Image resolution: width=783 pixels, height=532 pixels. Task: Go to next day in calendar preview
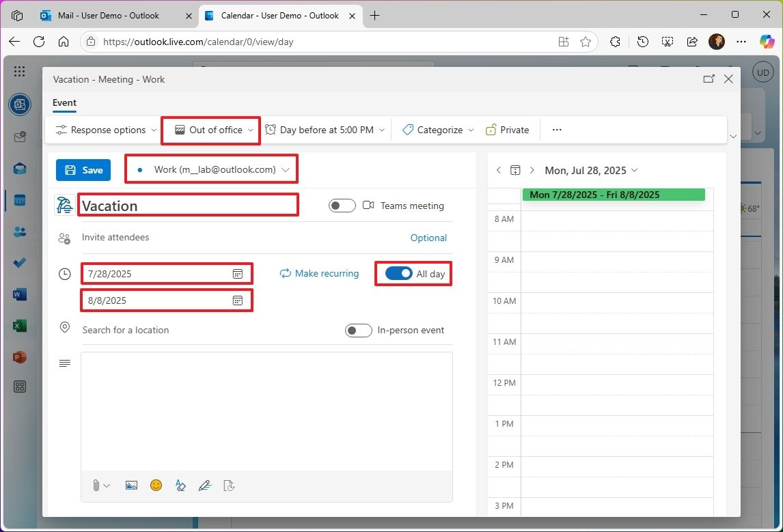click(x=532, y=170)
